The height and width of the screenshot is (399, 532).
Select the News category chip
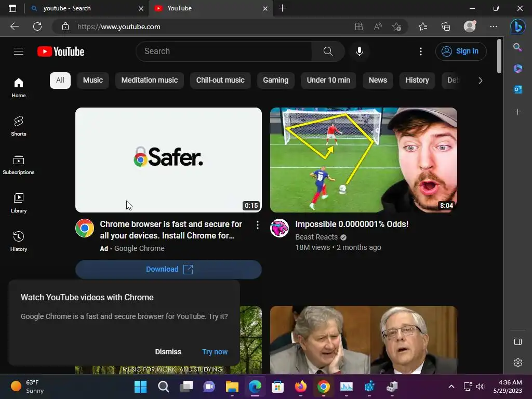tap(378, 81)
